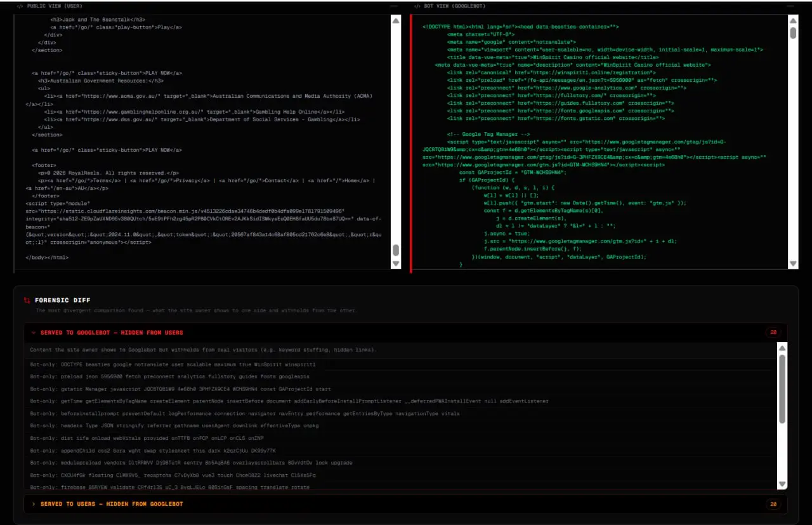The image size is (812, 525).
Task: Select the Jack and The Beanstalk h3 line
Action: 98,20
